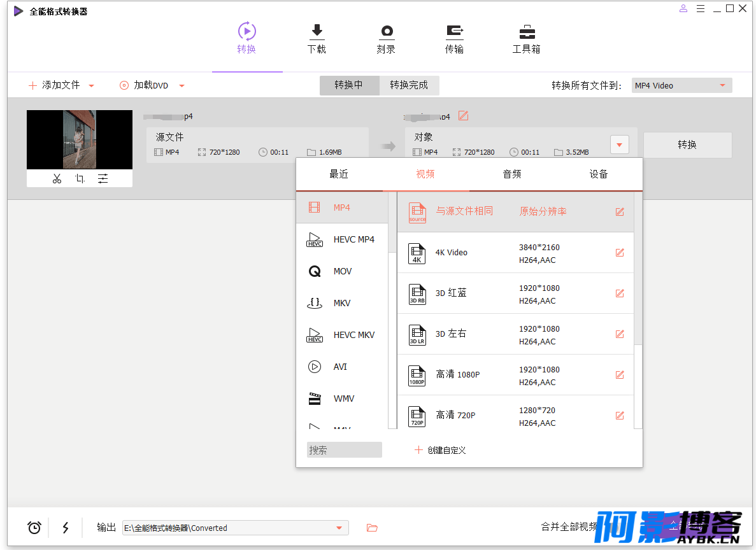Viewport: 756px width, 550px height.
Task: Click the 搜索 search input field
Action: click(345, 449)
